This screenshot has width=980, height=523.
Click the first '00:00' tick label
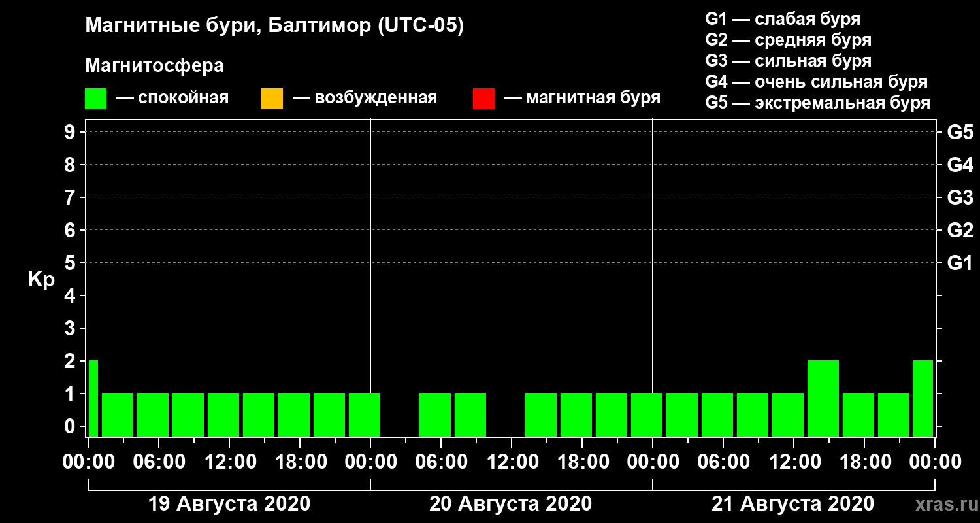pos(88,462)
